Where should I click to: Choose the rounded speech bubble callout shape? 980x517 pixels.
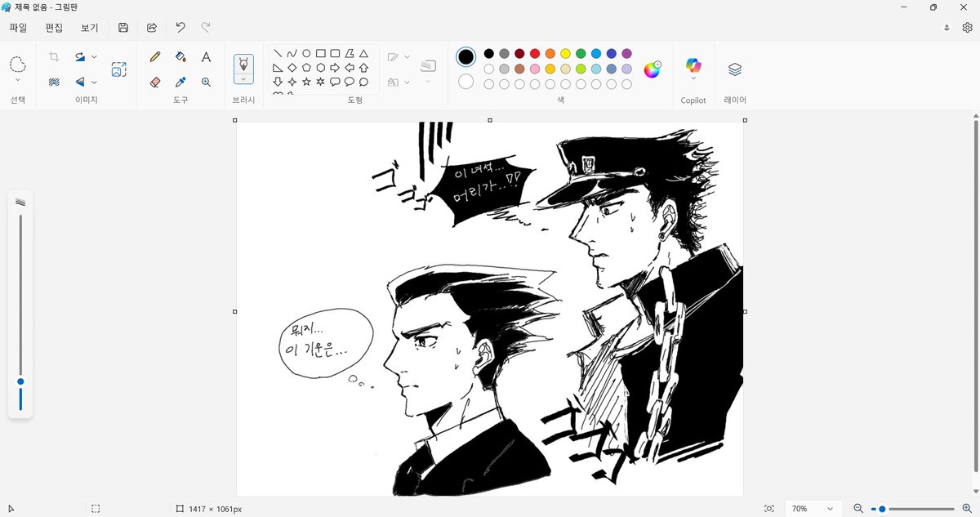pos(335,82)
